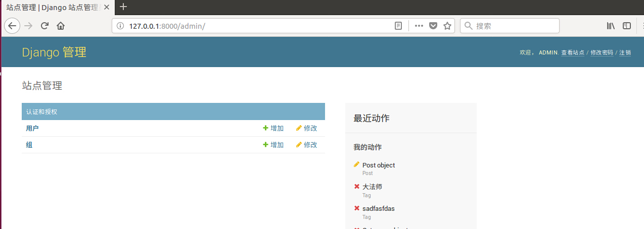The height and width of the screenshot is (229, 644).
Task: Open the 修改密码 link
Action: coord(602,52)
